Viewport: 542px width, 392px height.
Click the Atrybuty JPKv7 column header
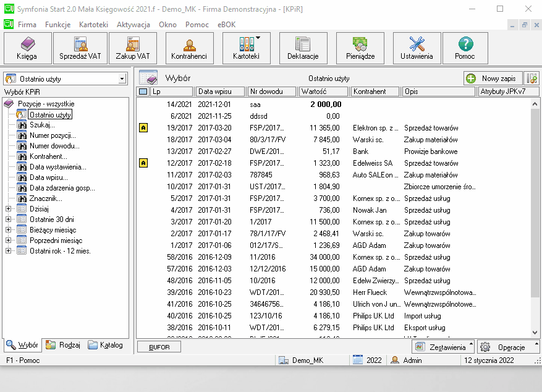point(508,92)
